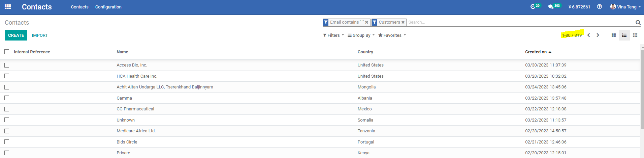The image size is (644, 158).
Task: Open the Contacts menu item
Action: click(79, 7)
